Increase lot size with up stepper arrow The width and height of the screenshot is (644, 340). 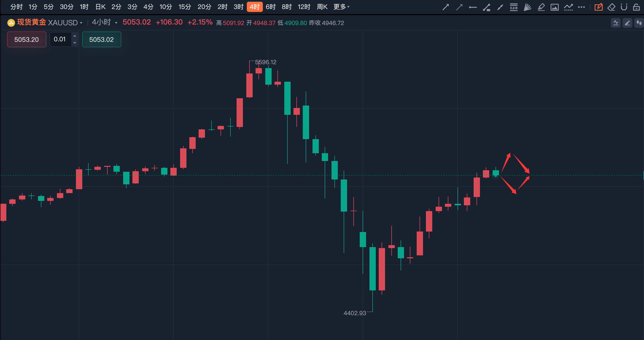click(74, 36)
